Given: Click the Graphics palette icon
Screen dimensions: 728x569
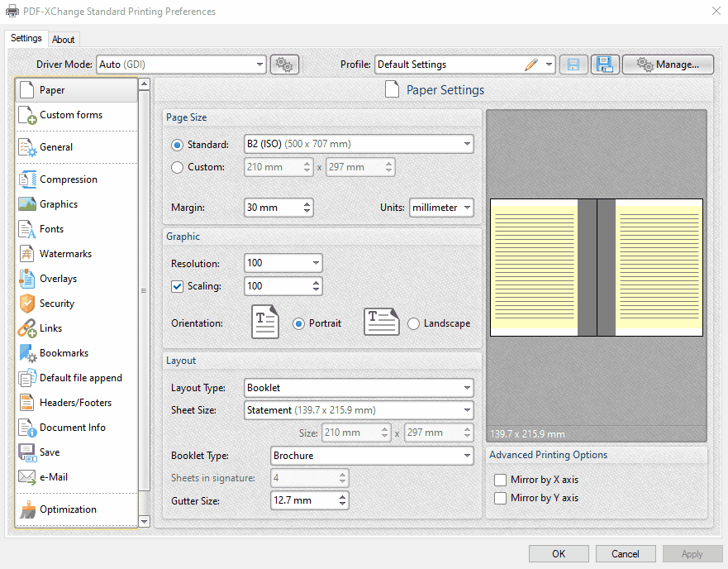Looking at the screenshot, I should [x=26, y=204].
